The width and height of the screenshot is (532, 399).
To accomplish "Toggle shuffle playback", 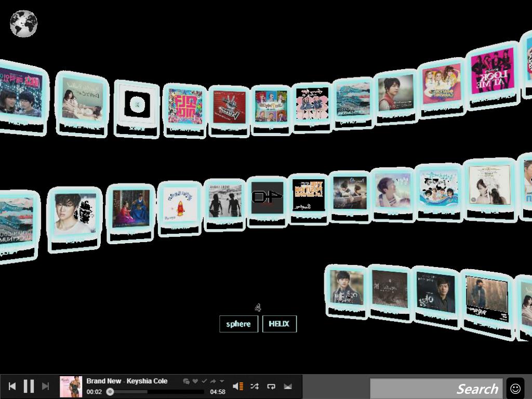I will point(255,386).
